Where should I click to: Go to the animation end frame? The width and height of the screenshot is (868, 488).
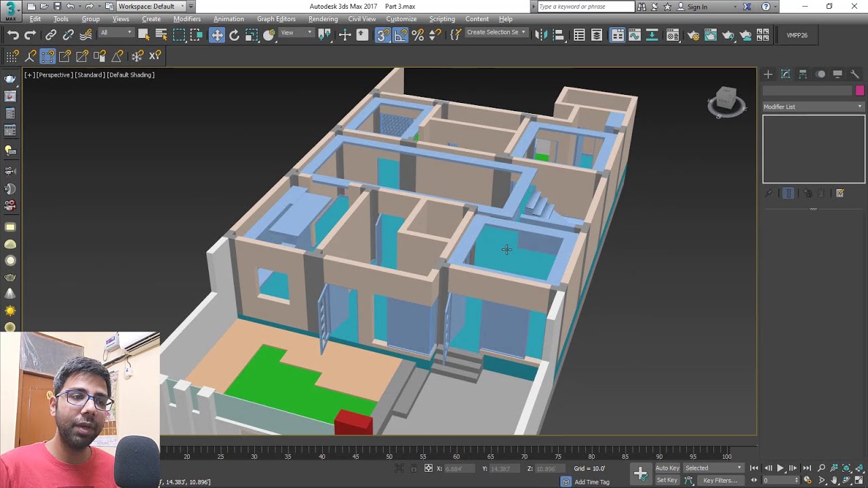(x=806, y=468)
